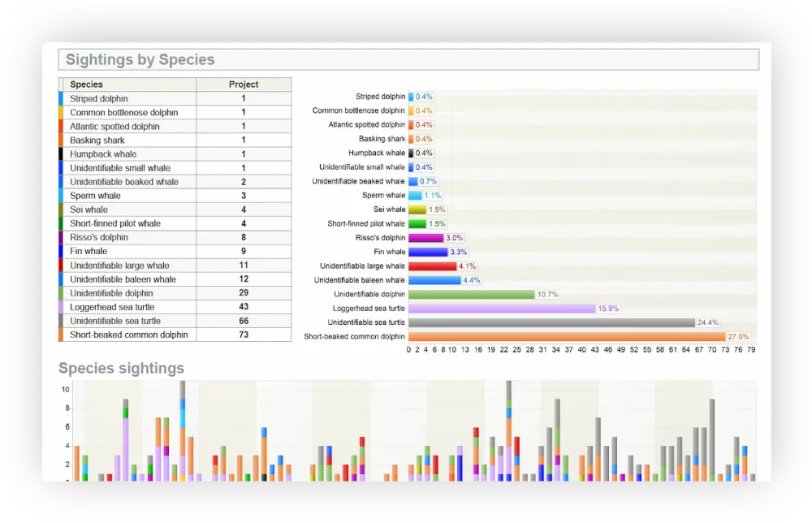Click the count 73 in the Project column
Image resolution: width=812 pixels, height=523 pixels.
244,335
